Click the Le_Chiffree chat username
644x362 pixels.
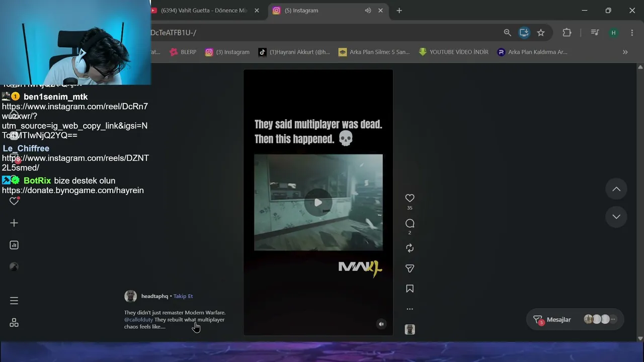coord(26,148)
